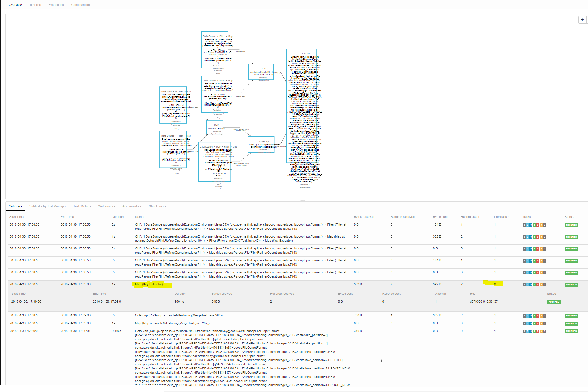The width and height of the screenshot is (588, 392).
Task: Click green task count badge showing 8
Action: [x=534, y=285]
